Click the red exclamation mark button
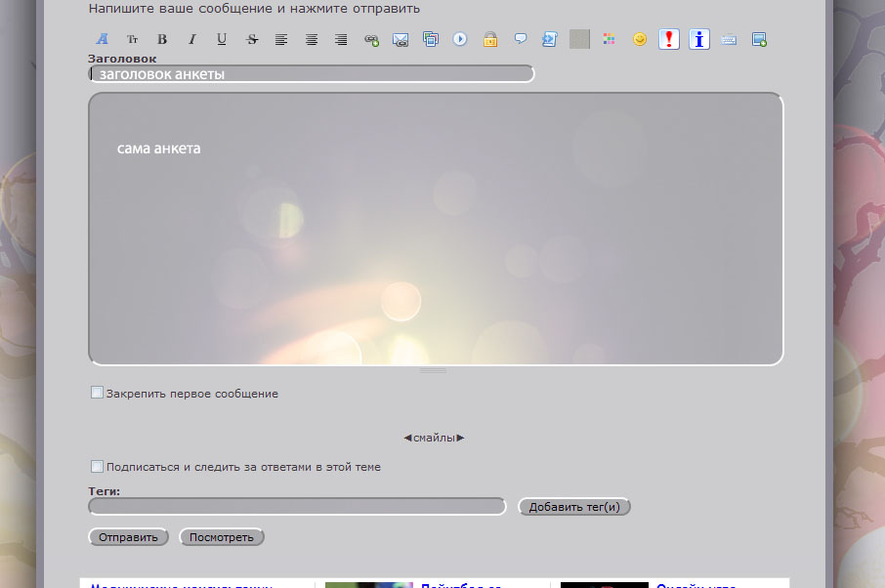885x588 pixels. [x=669, y=39]
